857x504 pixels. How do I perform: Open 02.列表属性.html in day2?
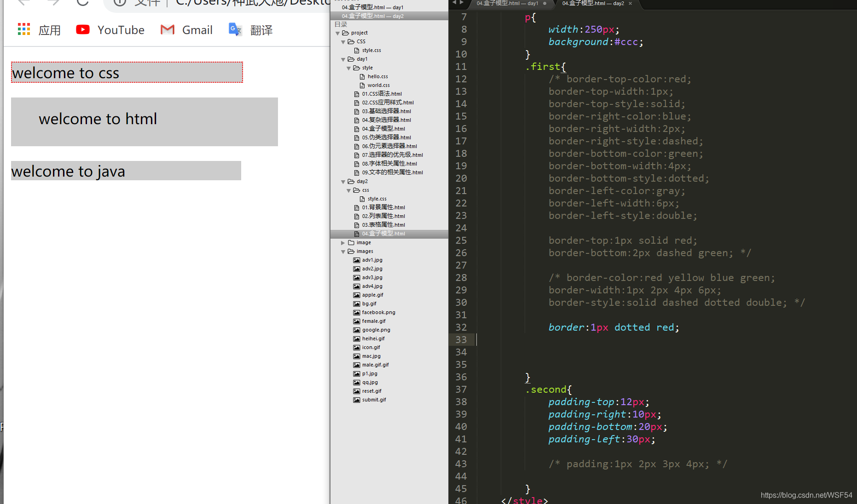383,216
